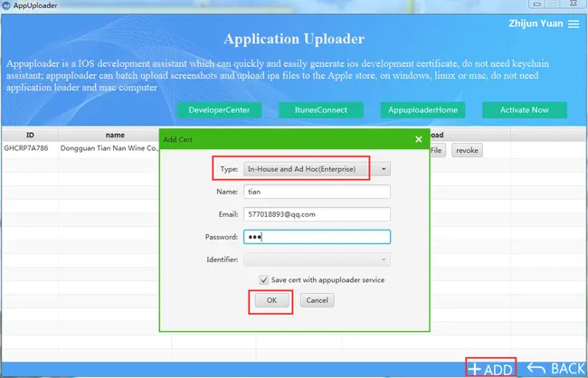The width and height of the screenshot is (588, 378).
Task: Click ADD at the bottom bar
Action: click(x=490, y=369)
